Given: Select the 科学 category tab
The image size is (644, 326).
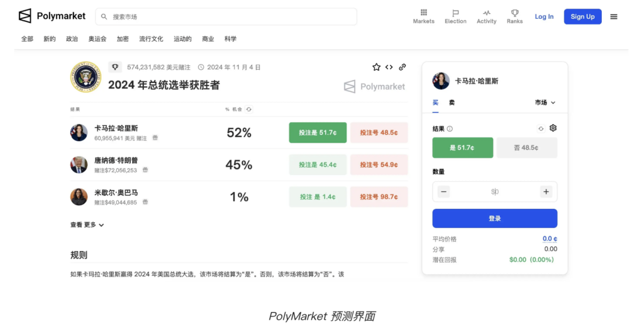Looking at the screenshot, I should click(x=230, y=39).
